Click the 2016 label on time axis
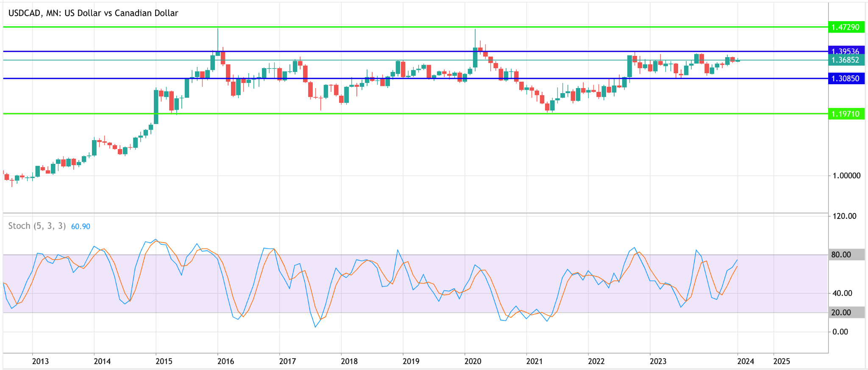868x370 pixels. click(x=225, y=361)
